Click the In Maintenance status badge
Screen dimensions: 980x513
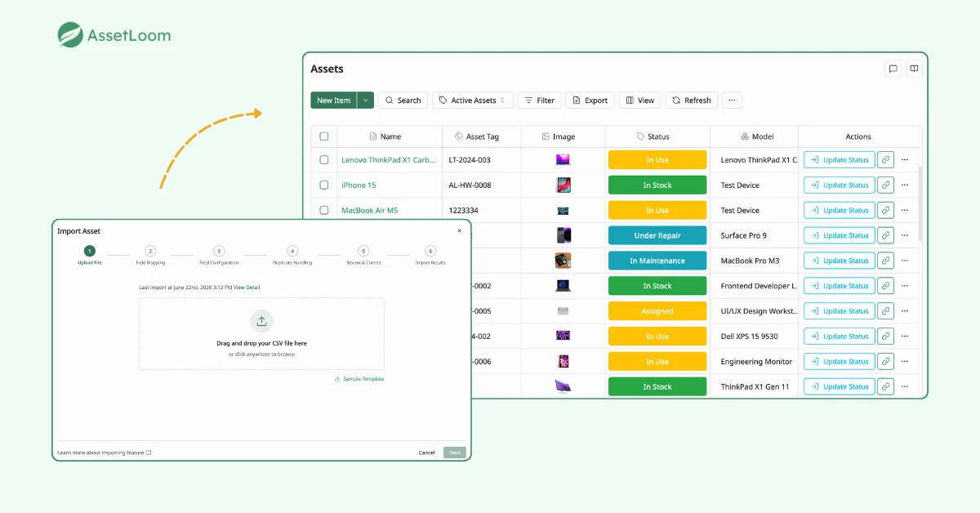click(657, 261)
